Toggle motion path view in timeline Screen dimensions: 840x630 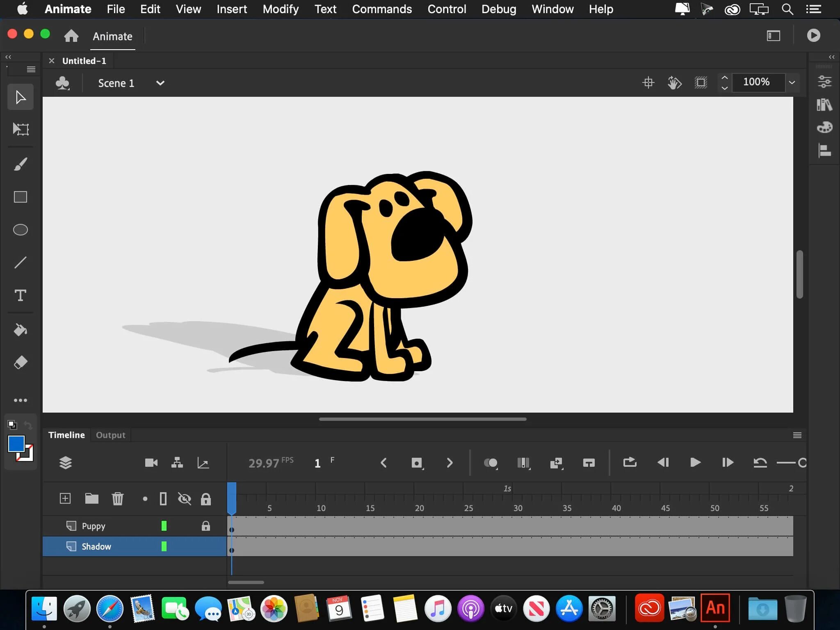pyautogui.click(x=203, y=463)
